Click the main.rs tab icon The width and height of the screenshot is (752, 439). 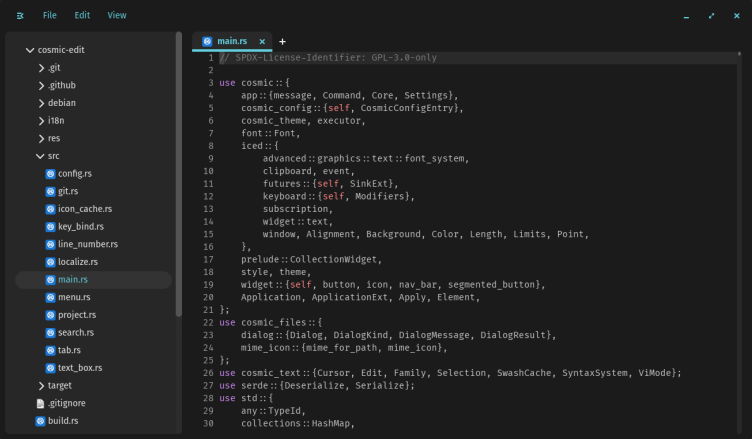click(207, 41)
